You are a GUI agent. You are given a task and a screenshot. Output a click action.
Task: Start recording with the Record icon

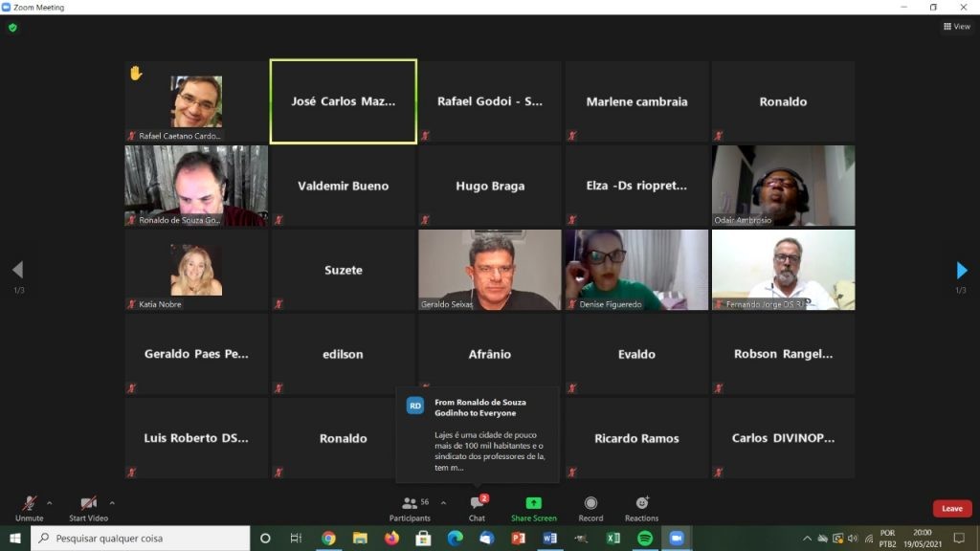pos(590,506)
